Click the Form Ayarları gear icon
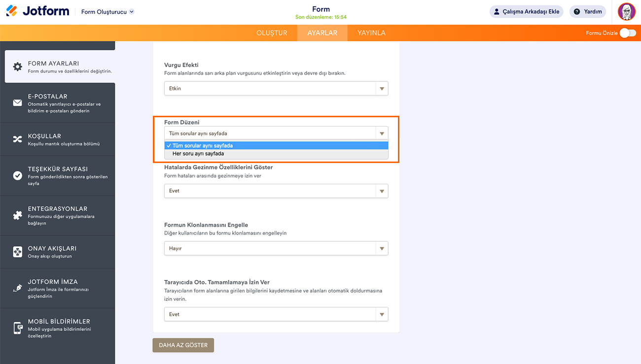Screen dimensions: 641x364 tap(18, 66)
